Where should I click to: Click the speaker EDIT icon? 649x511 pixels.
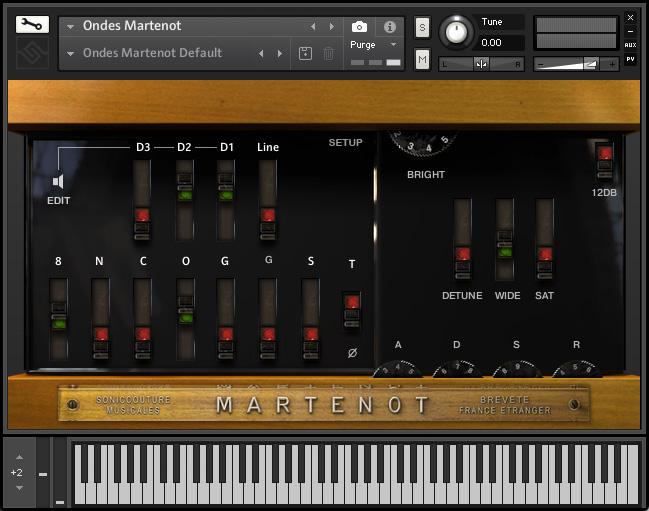point(58,181)
